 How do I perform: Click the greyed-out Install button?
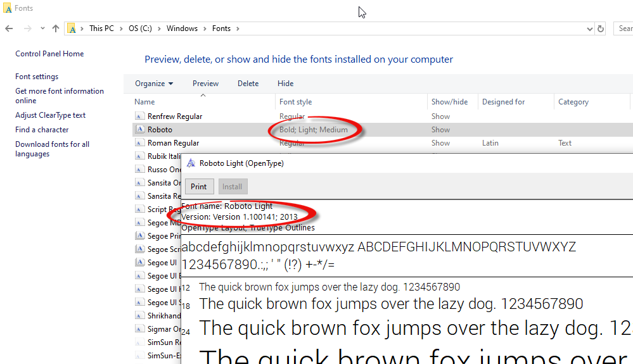(x=233, y=187)
